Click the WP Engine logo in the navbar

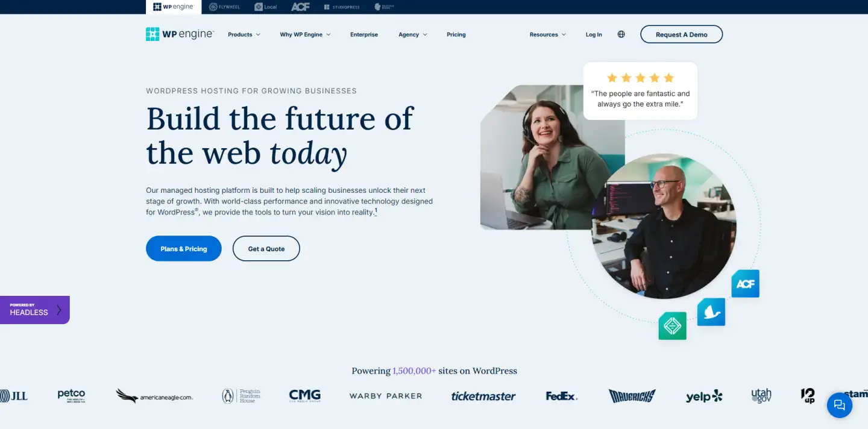click(180, 34)
